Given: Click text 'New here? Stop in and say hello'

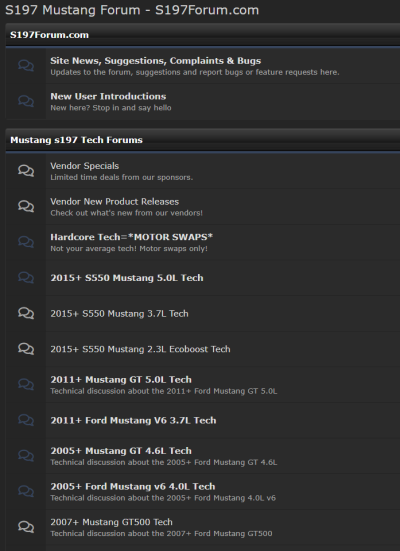Looking at the screenshot, I should click(111, 108).
